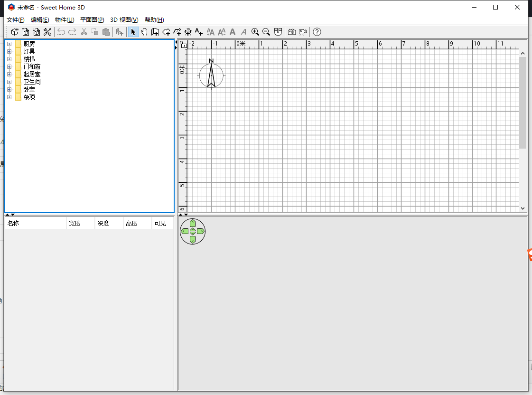Click the plan scrollbar up arrow

(523, 53)
